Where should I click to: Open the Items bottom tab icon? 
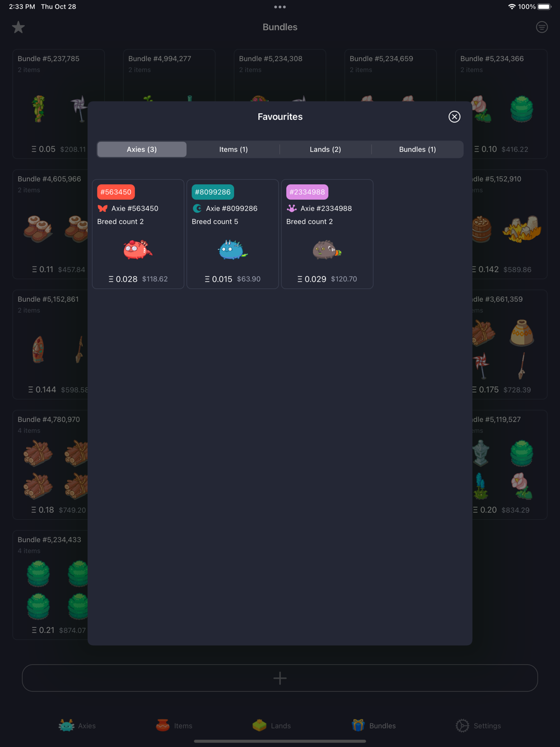(163, 725)
